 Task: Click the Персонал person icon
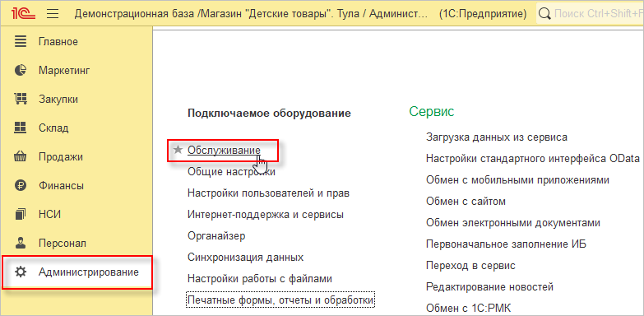20,243
